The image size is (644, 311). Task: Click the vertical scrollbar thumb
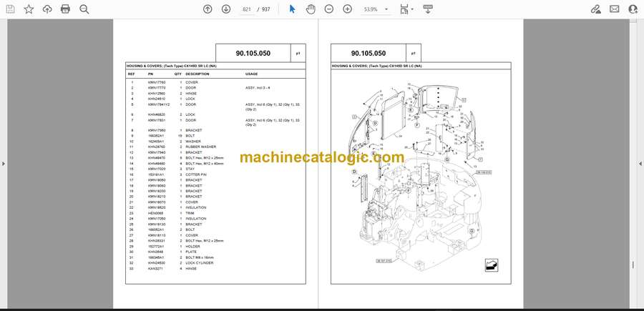(x=633, y=265)
